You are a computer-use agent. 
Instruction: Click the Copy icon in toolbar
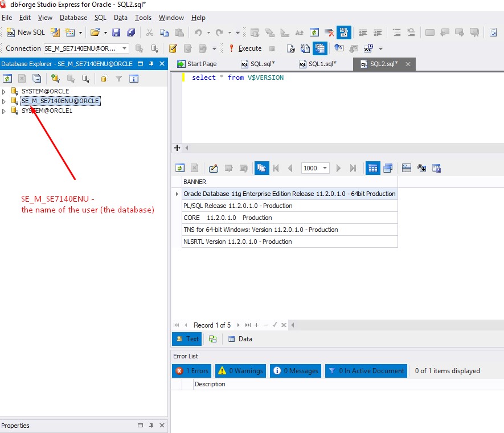click(x=164, y=32)
